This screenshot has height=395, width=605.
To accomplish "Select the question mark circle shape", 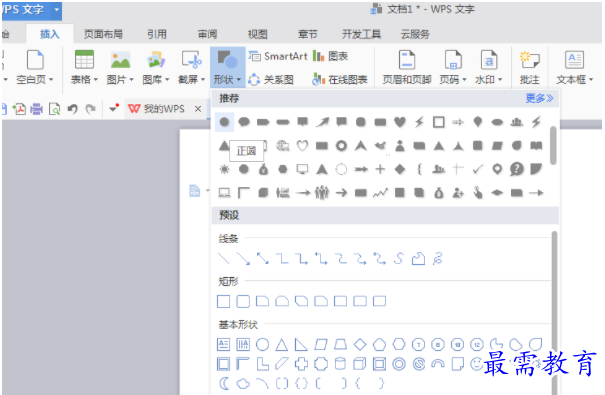I will (517, 169).
